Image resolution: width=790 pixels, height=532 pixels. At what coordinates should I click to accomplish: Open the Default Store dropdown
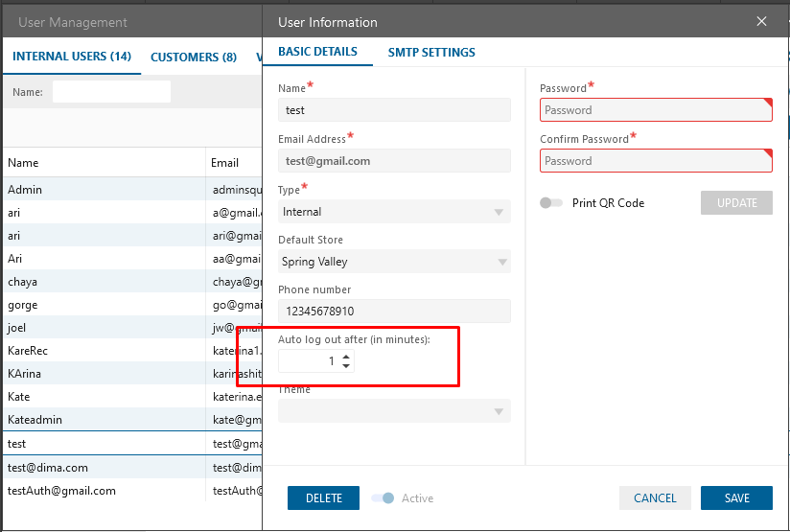(394, 262)
